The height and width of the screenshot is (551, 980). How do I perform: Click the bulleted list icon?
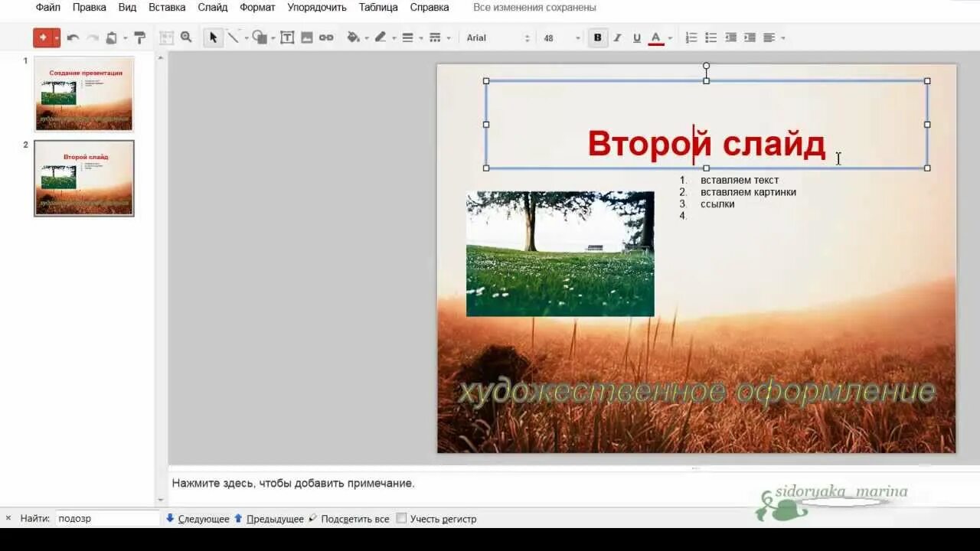coord(711,37)
